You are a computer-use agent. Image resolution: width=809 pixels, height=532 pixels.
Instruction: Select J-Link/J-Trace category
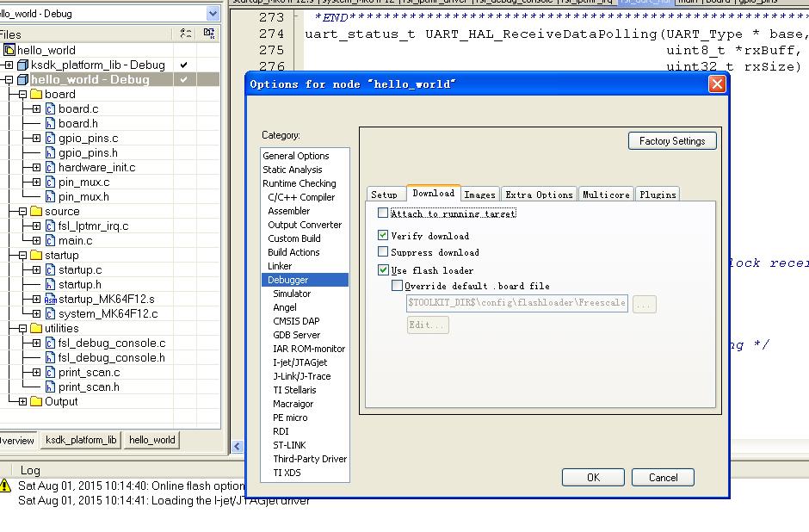click(x=302, y=376)
